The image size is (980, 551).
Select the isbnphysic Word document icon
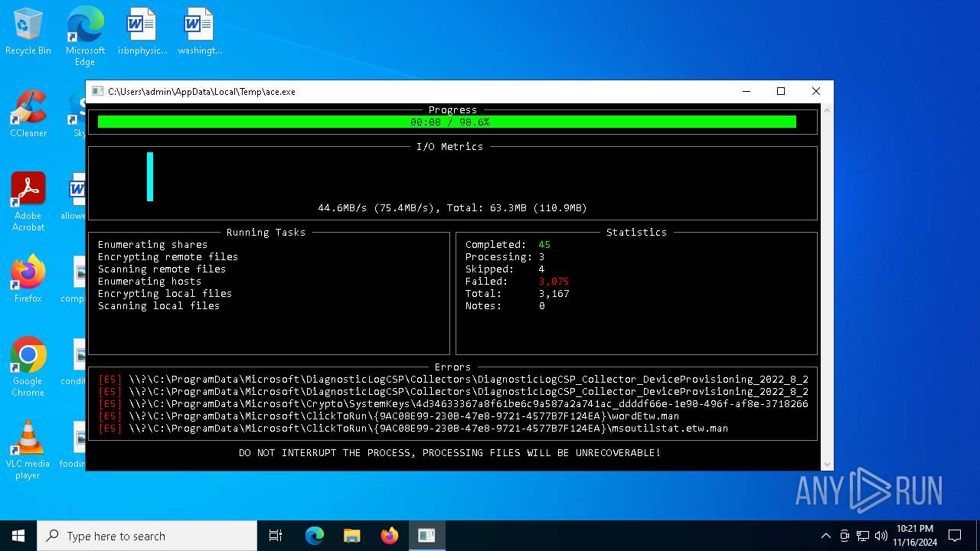coord(142,32)
